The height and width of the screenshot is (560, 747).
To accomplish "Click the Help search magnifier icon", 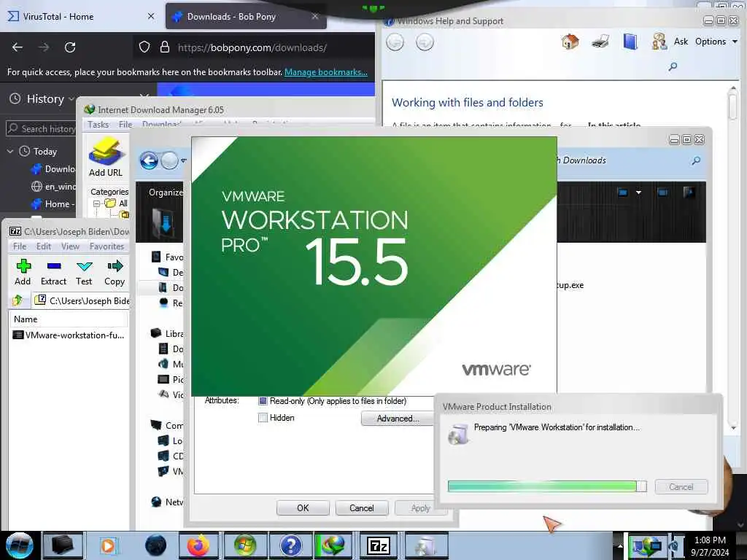I will [673, 66].
